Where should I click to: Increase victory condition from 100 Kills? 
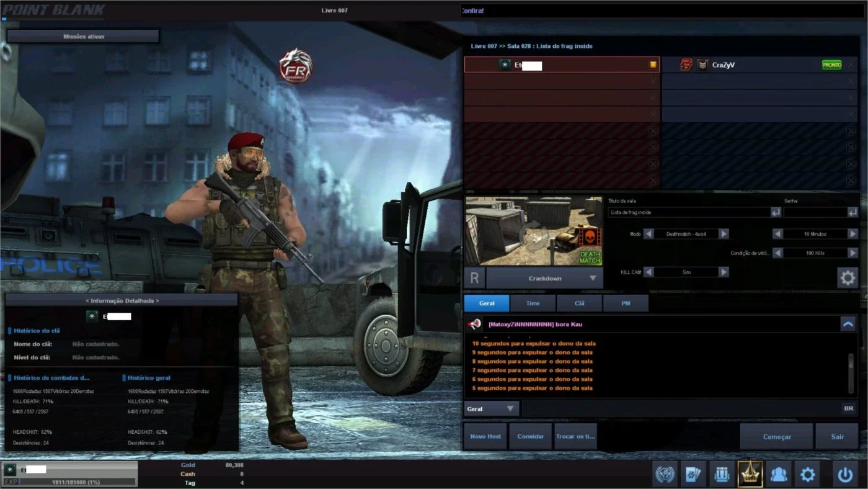[853, 253]
